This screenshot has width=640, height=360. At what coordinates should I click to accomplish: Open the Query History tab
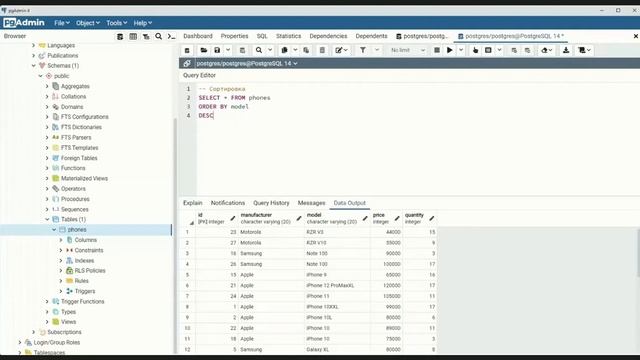(271, 203)
